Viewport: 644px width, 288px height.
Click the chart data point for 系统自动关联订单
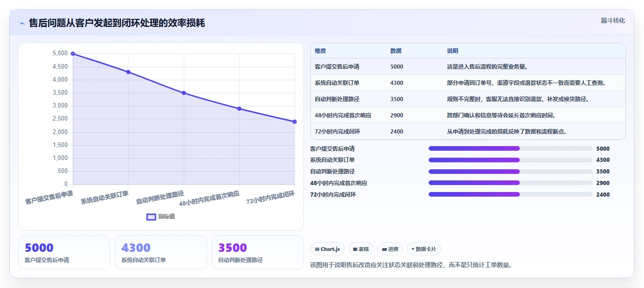(x=128, y=72)
